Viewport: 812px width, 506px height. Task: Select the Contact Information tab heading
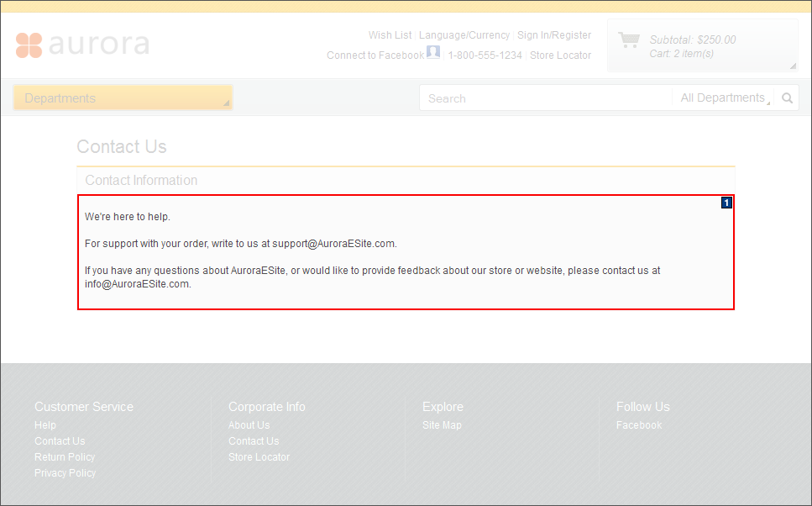(x=141, y=180)
